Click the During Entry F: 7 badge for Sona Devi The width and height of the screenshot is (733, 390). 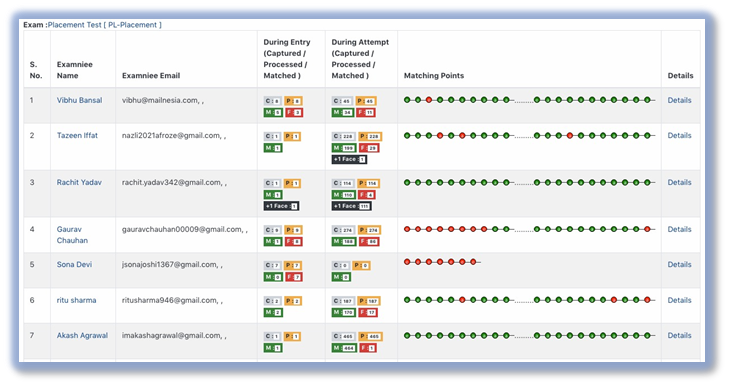(294, 277)
